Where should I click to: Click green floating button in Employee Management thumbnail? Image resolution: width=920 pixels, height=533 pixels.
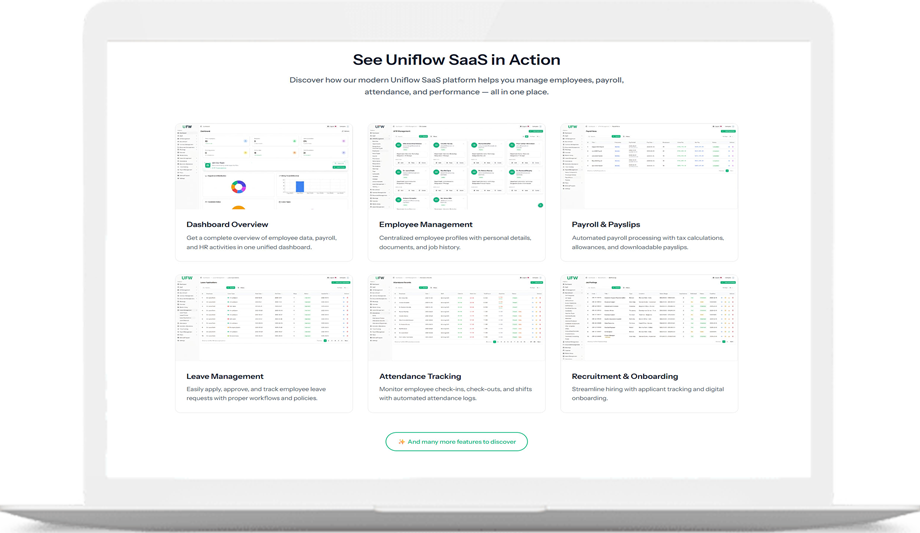coord(540,205)
